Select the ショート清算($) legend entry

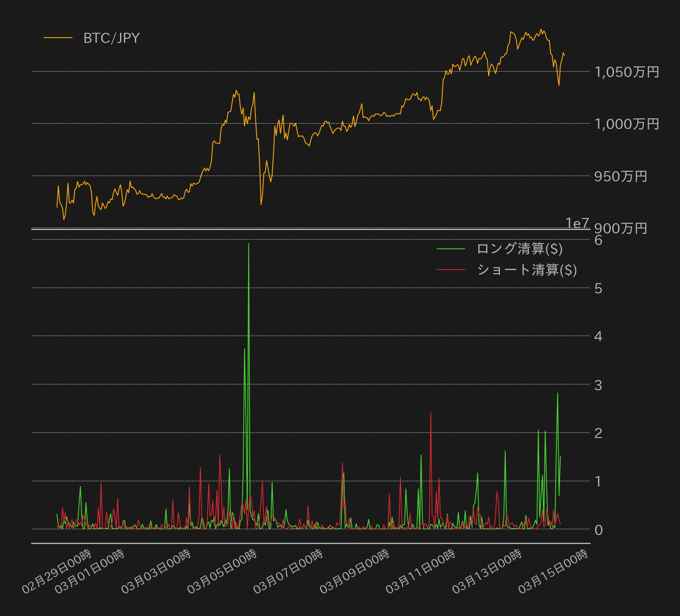(x=527, y=270)
